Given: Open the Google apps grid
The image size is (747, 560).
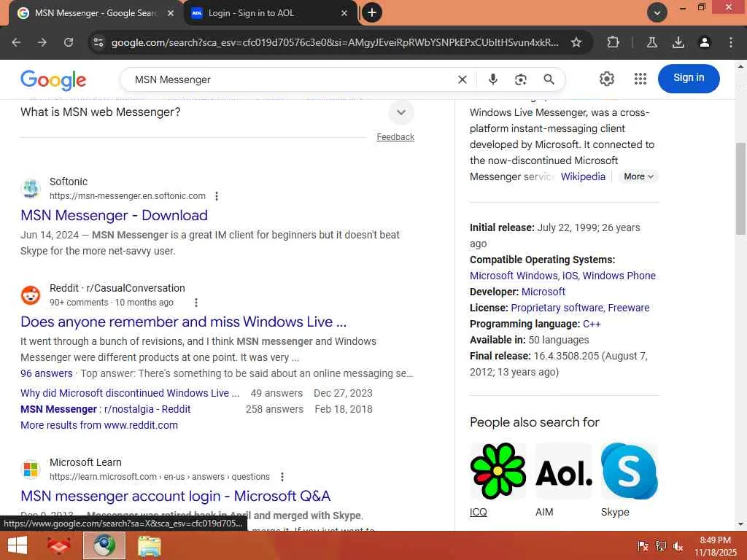Looking at the screenshot, I should (640, 79).
